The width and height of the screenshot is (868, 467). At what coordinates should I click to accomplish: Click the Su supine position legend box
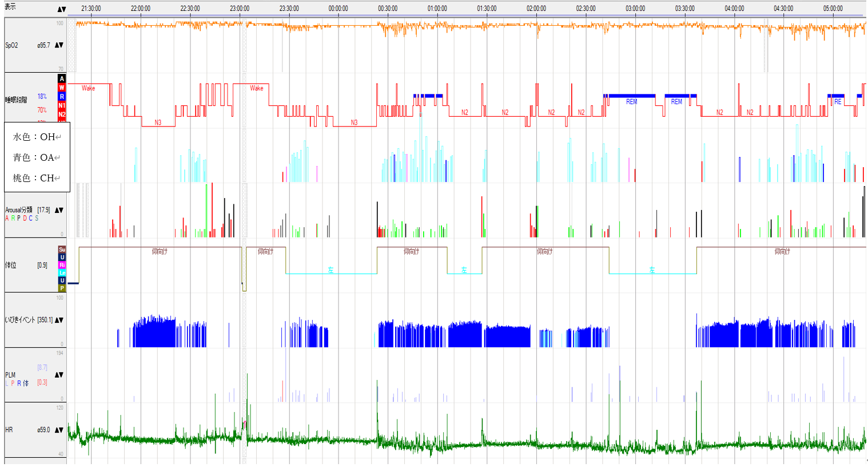62,250
